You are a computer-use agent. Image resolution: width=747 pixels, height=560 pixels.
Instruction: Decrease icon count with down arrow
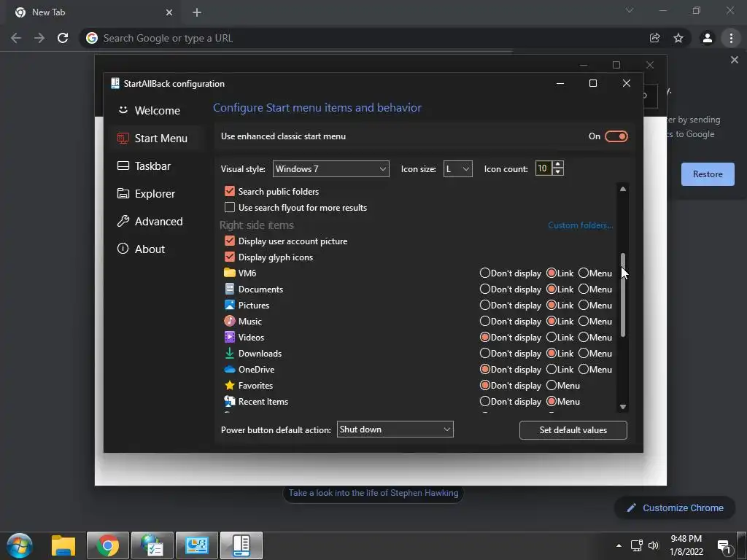558,172
